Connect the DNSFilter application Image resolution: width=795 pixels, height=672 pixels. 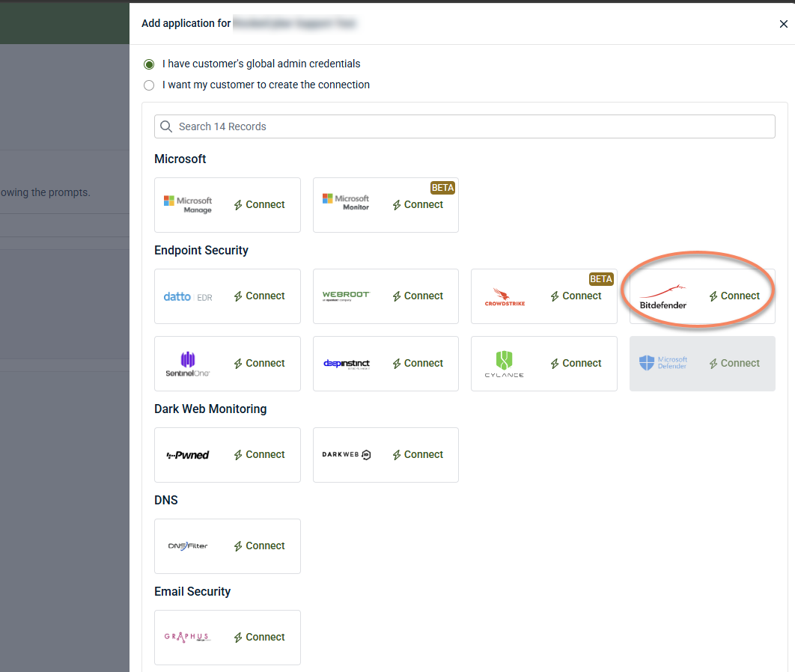point(259,546)
